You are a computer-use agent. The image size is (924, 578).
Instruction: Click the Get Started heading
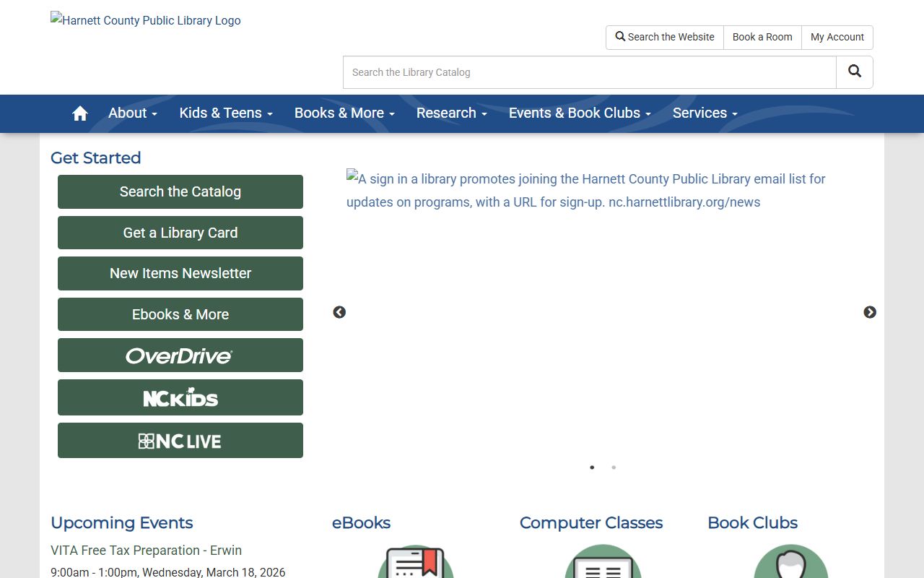click(x=95, y=158)
